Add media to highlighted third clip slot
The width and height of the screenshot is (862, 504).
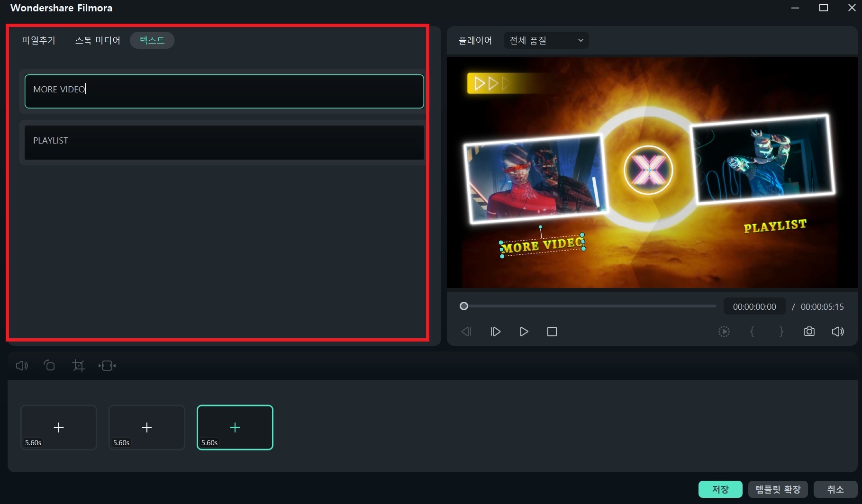click(x=235, y=427)
